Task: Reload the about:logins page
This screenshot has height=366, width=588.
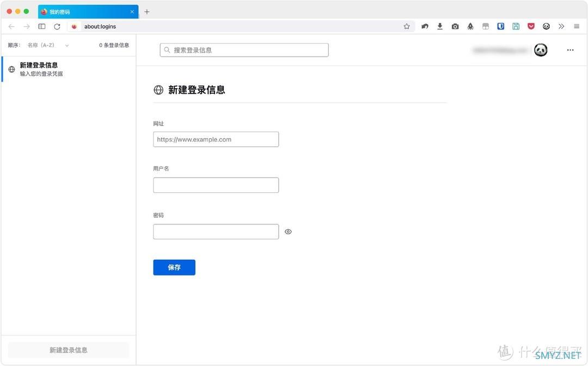Action: [x=57, y=26]
